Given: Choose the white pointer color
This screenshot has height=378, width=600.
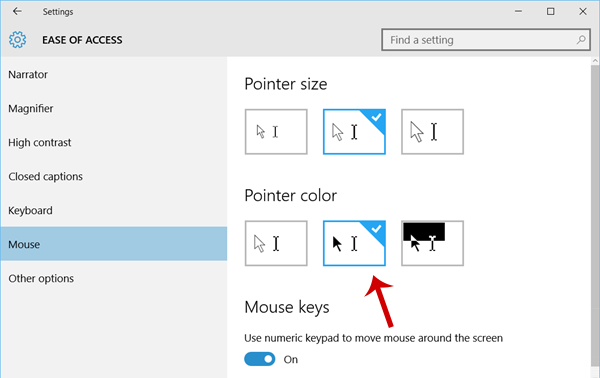Looking at the screenshot, I should (x=276, y=243).
